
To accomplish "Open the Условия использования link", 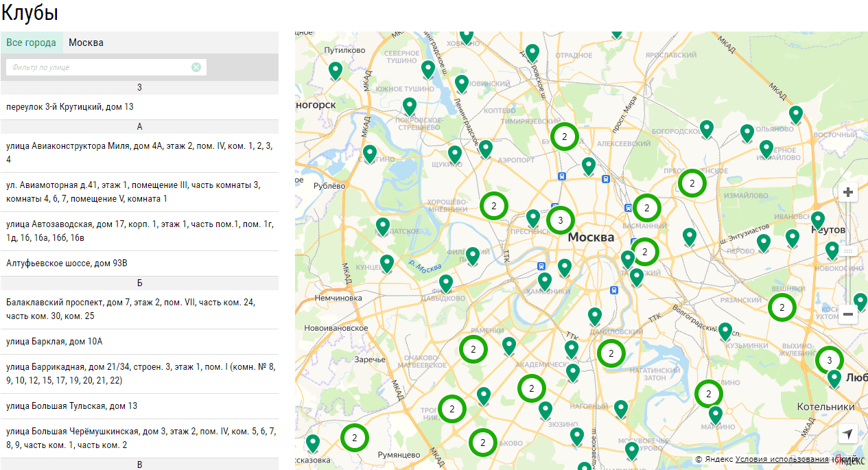I will tap(782, 459).
